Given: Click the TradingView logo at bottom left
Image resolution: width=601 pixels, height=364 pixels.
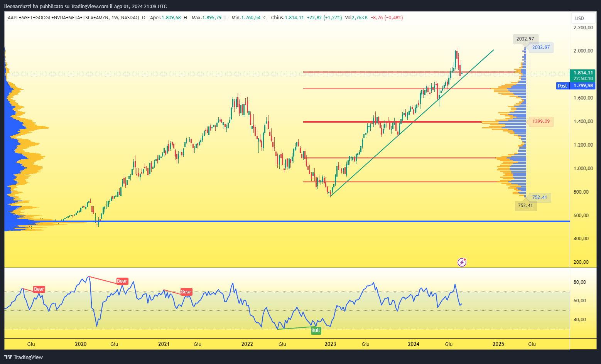Looking at the screenshot, I should tap(24, 357).
